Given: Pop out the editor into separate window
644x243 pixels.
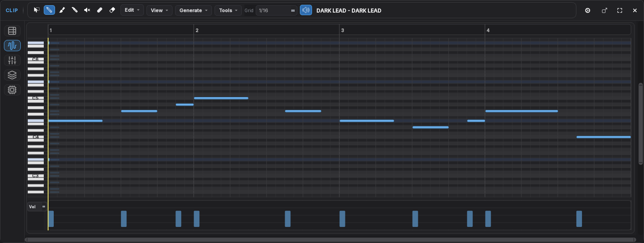Looking at the screenshot, I should click(x=605, y=10).
